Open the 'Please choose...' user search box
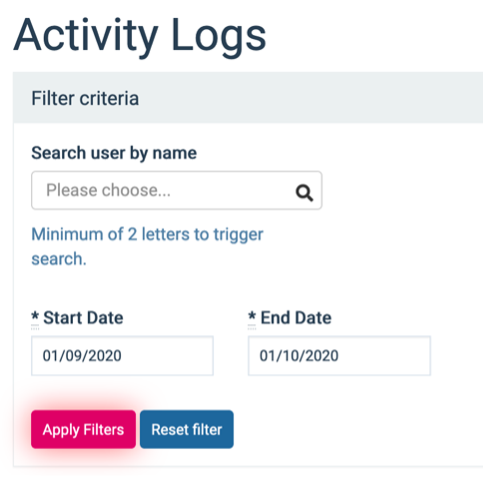 coord(177,190)
